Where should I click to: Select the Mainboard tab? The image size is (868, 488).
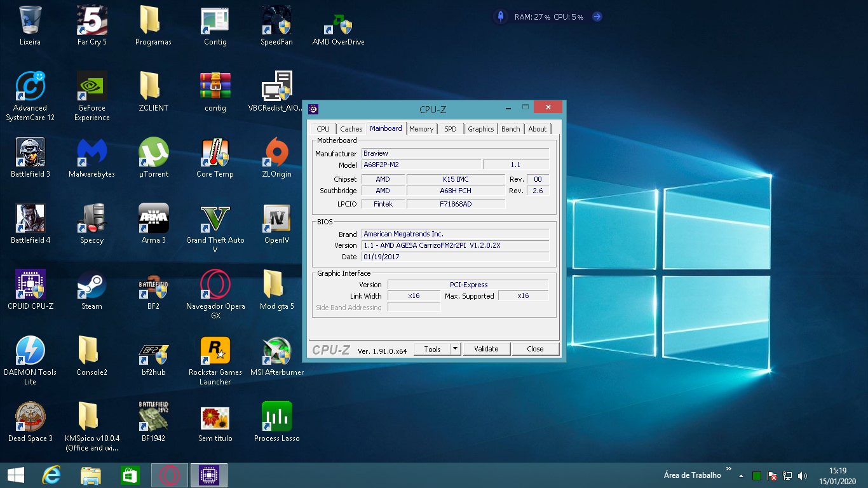[386, 128]
